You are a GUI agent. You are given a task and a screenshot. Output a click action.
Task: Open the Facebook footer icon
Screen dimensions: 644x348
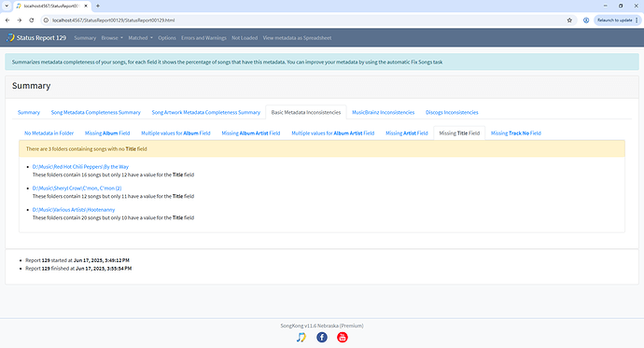(322, 338)
